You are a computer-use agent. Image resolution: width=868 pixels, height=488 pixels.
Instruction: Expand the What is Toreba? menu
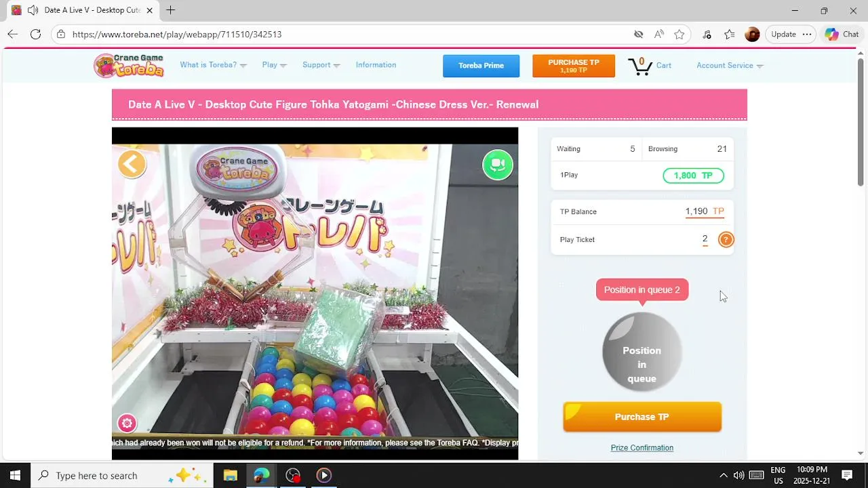tap(213, 65)
